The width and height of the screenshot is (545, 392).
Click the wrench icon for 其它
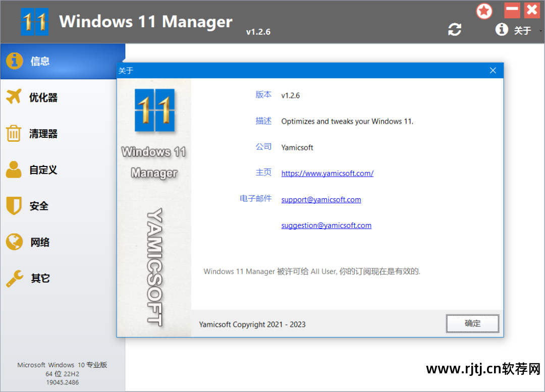(x=14, y=278)
